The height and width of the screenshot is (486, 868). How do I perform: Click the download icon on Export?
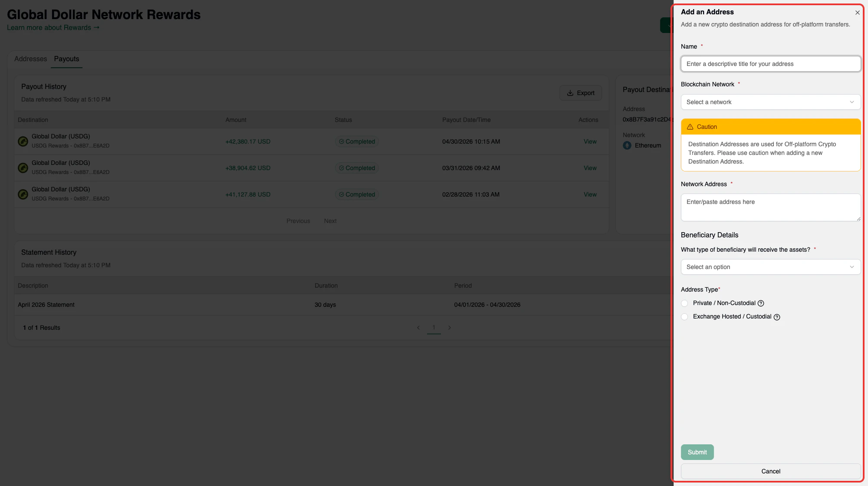click(570, 93)
